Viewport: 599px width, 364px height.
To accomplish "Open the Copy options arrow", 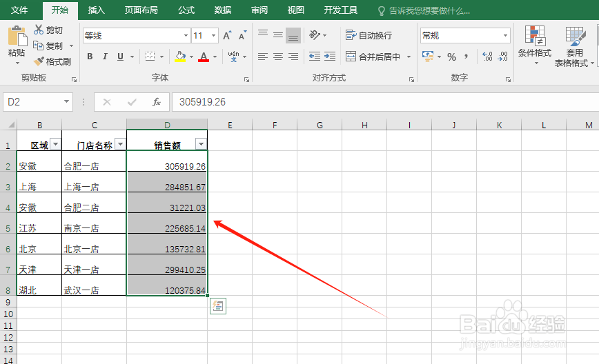I will (72, 45).
